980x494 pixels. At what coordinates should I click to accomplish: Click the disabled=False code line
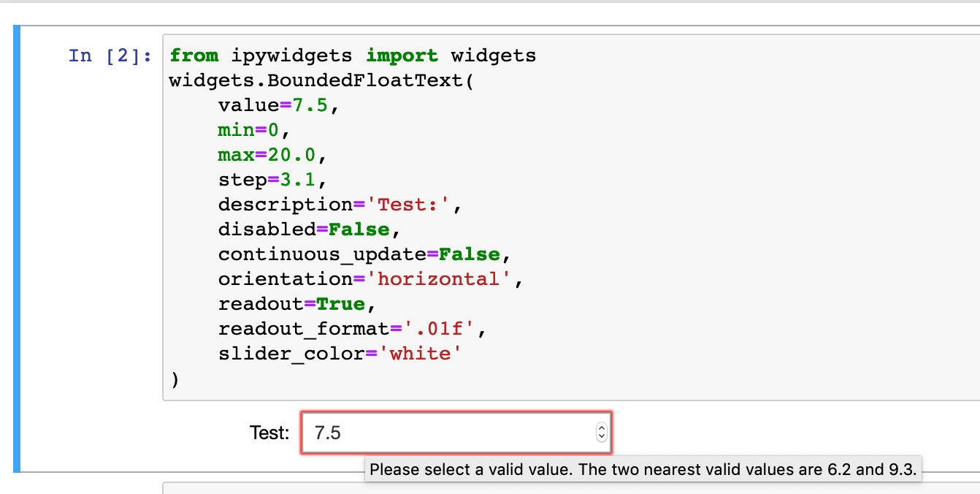click(310, 229)
